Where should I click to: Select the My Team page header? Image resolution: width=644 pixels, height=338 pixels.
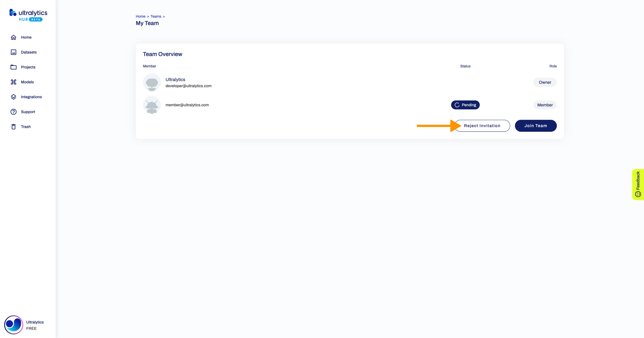[147, 23]
